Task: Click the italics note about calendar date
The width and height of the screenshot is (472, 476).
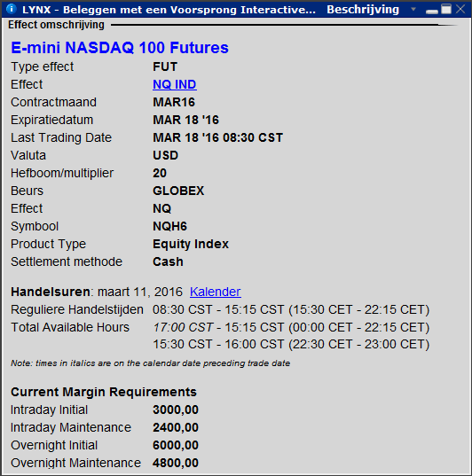Action: [151, 363]
